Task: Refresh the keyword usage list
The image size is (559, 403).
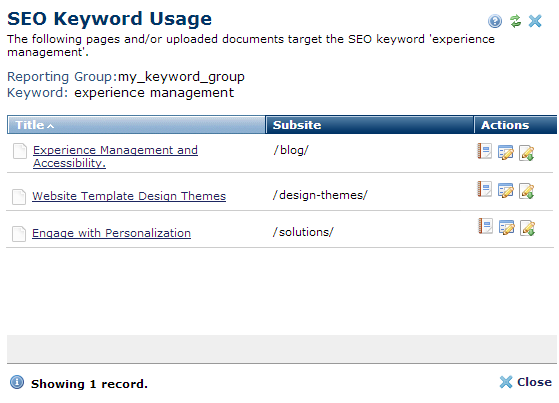Action: [515, 21]
